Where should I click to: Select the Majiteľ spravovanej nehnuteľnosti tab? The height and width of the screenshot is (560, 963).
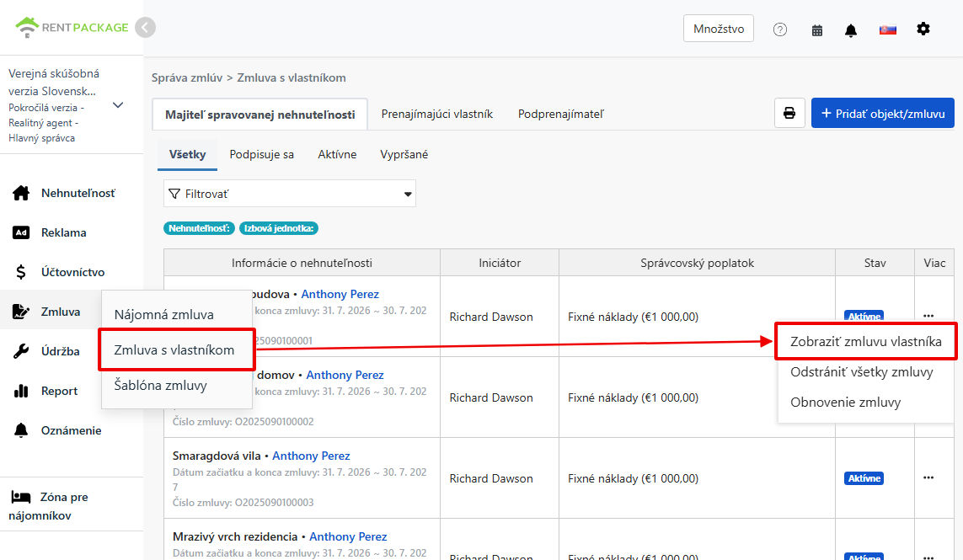tap(259, 115)
